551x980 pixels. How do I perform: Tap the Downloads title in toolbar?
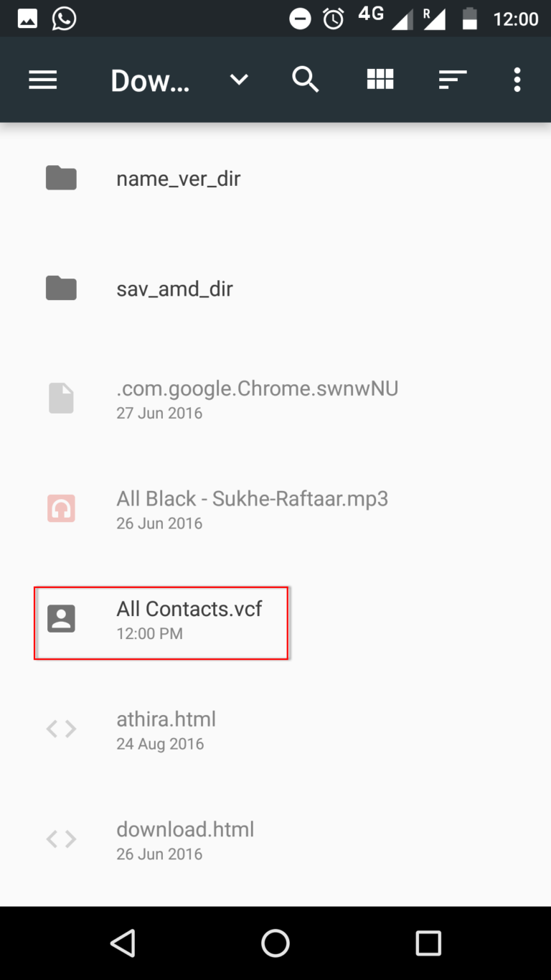coord(150,81)
